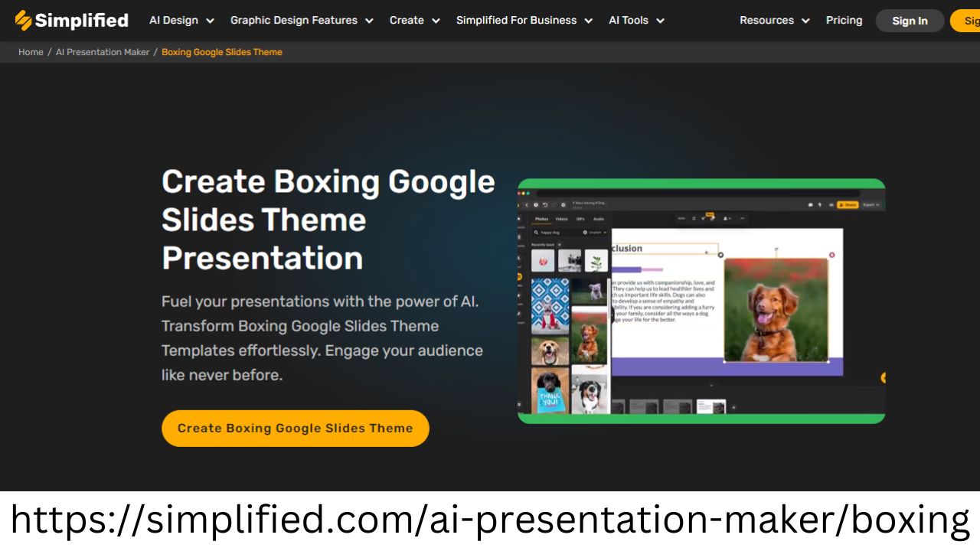980x551 pixels.
Task: Click the Simplified logo icon
Action: 23,20
